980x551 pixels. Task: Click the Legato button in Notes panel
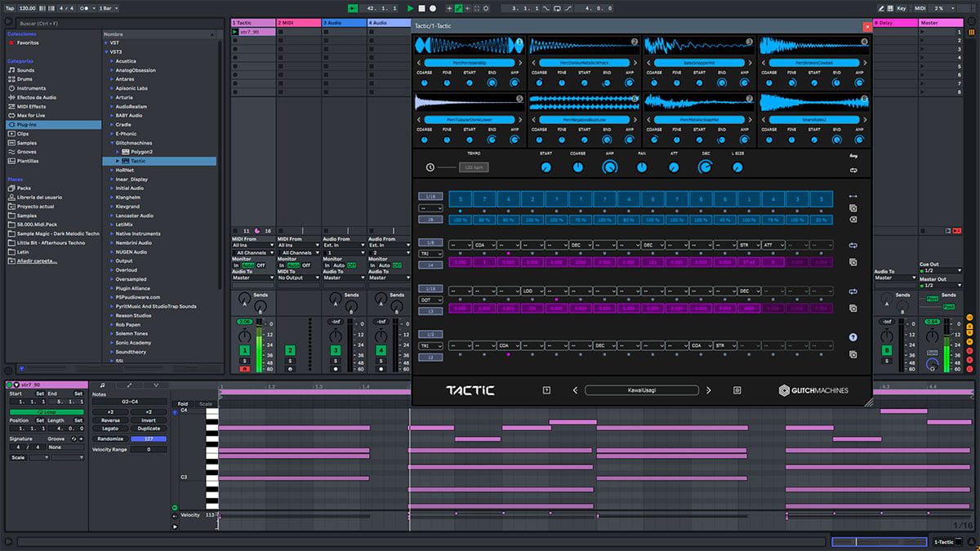point(110,429)
